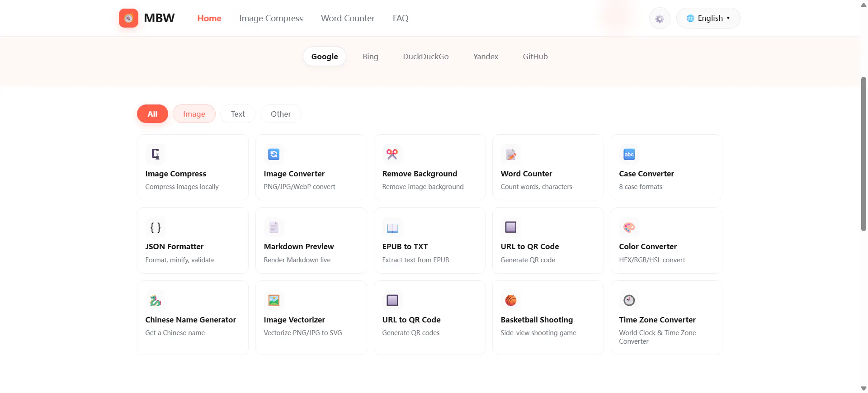Go to Home in the navigation bar
The height and width of the screenshot is (393, 868).
click(x=209, y=18)
